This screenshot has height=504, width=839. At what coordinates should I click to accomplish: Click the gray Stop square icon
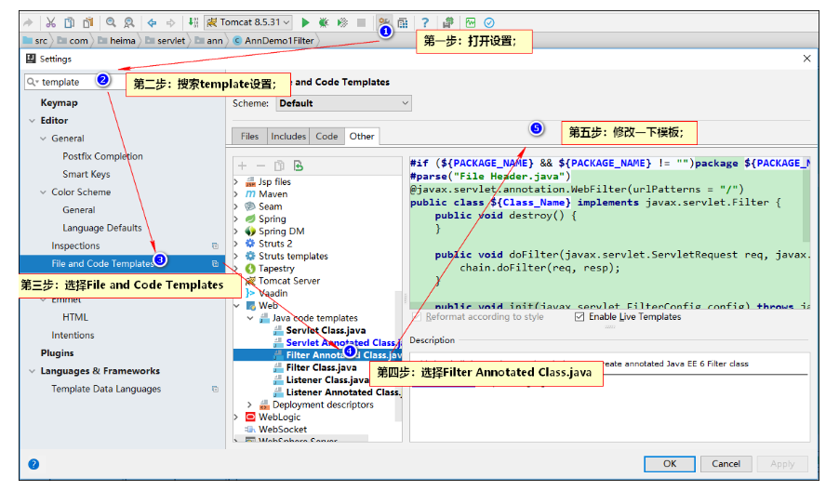361,22
